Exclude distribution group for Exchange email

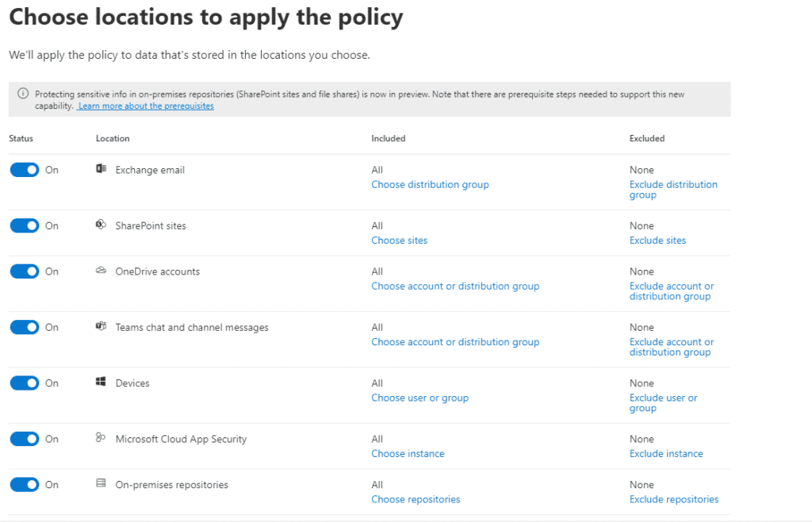coord(673,190)
